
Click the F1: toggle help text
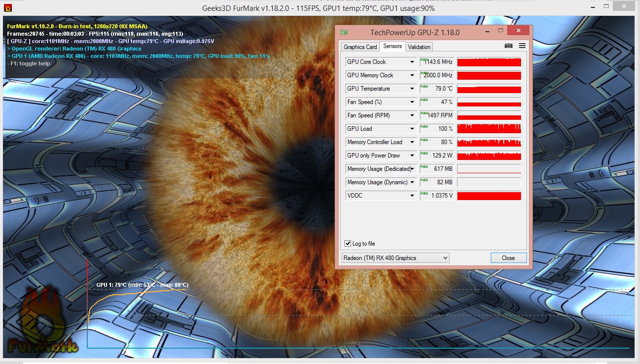(29, 63)
